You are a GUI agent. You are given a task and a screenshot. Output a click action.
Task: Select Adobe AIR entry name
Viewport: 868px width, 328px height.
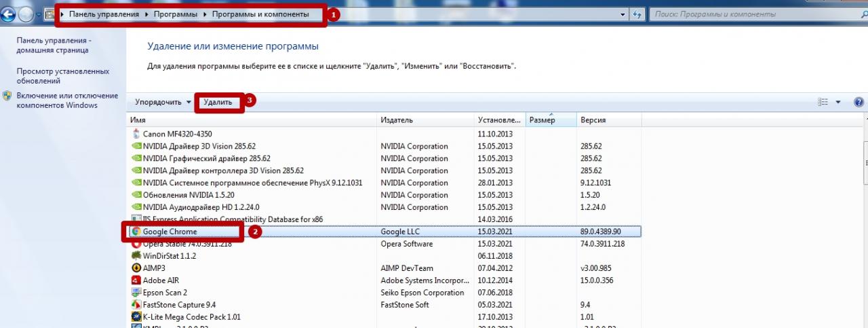161,280
